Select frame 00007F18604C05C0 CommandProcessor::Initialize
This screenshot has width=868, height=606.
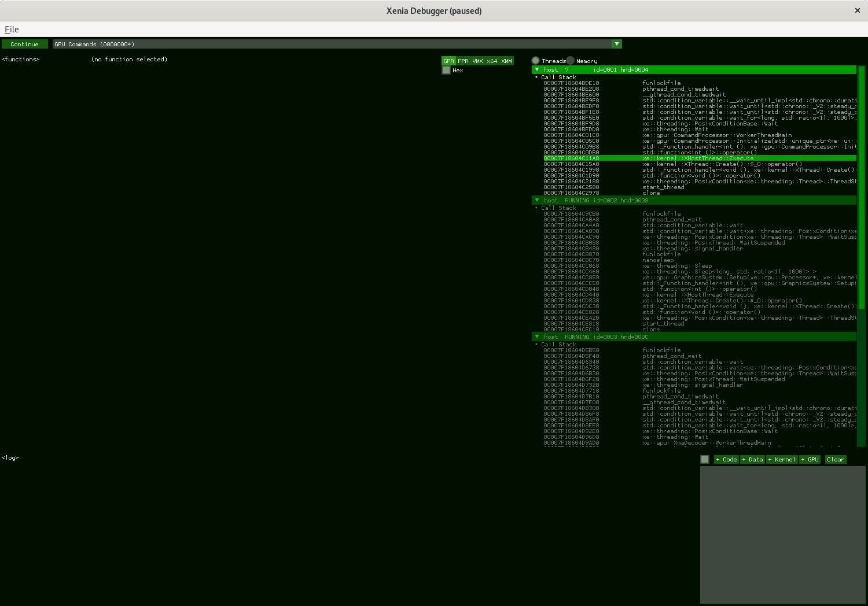pyautogui.click(x=700, y=141)
